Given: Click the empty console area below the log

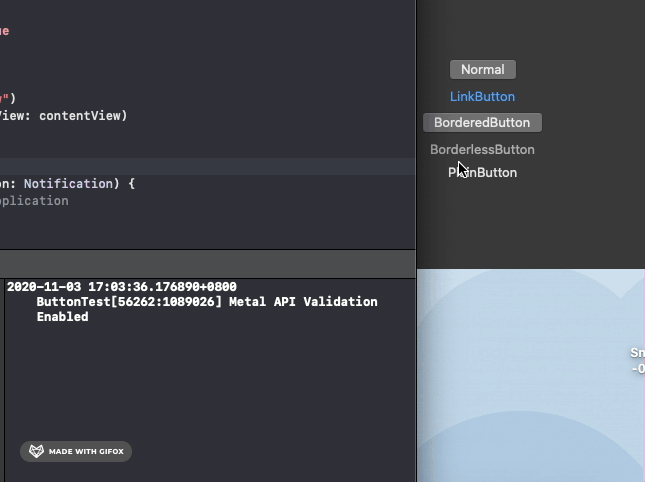Looking at the screenshot, I should [200, 390].
